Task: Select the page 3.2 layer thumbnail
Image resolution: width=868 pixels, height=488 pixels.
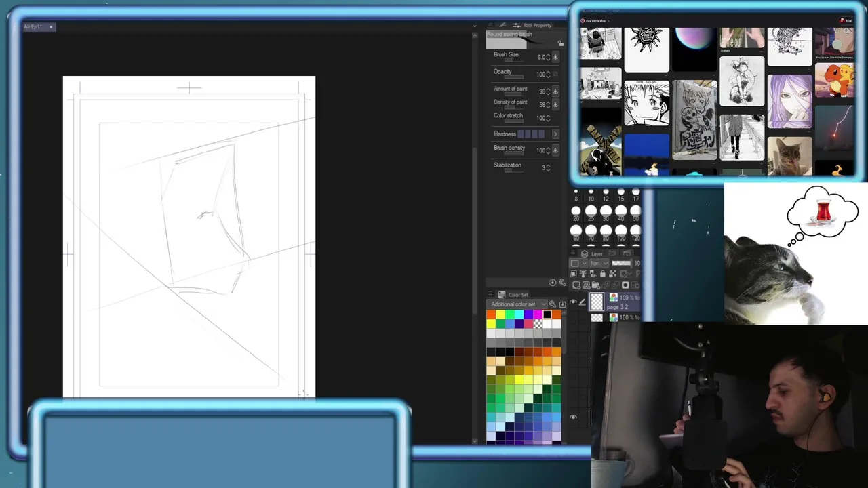Action: 597,302
